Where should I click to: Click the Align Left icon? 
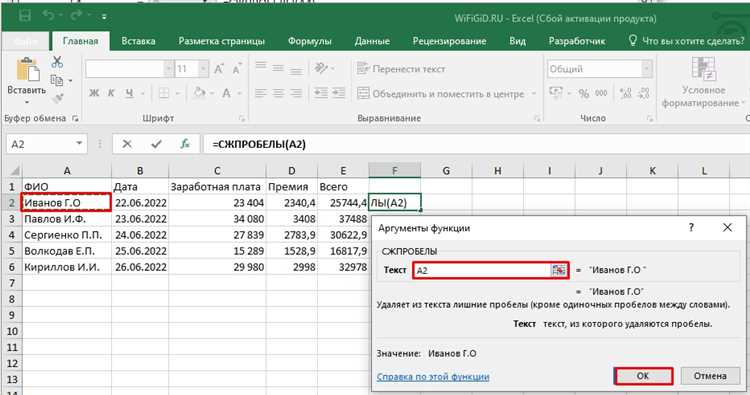[261, 93]
